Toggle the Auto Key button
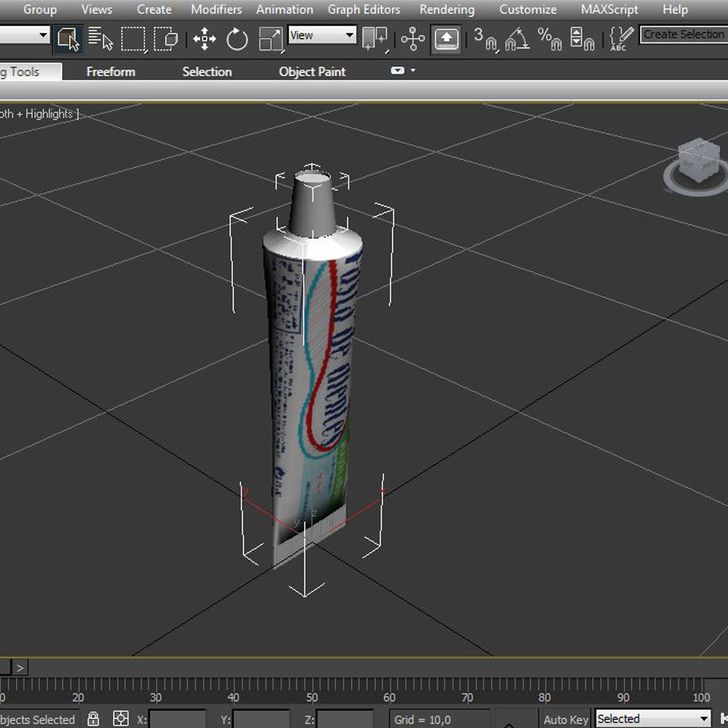This screenshot has height=728, width=728. click(566, 720)
